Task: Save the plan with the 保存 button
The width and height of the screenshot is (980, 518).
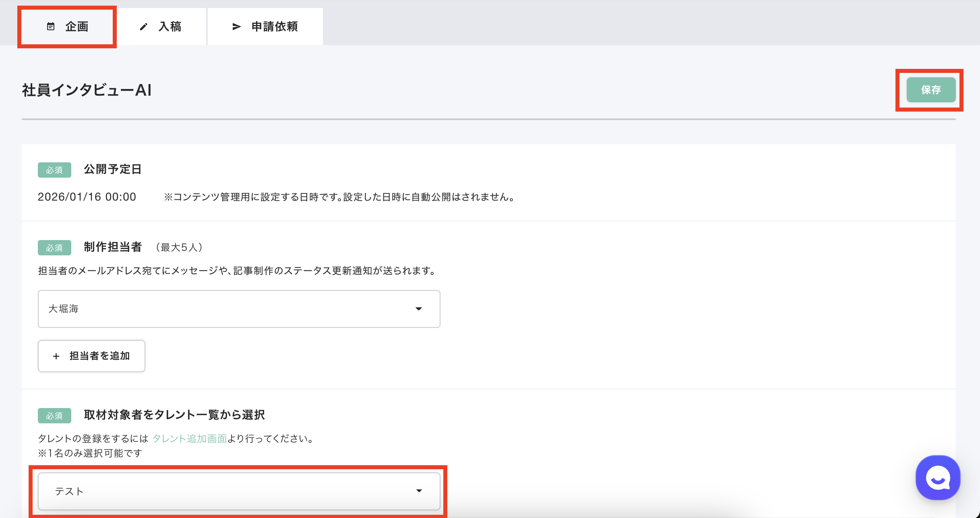Action: click(931, 90)
